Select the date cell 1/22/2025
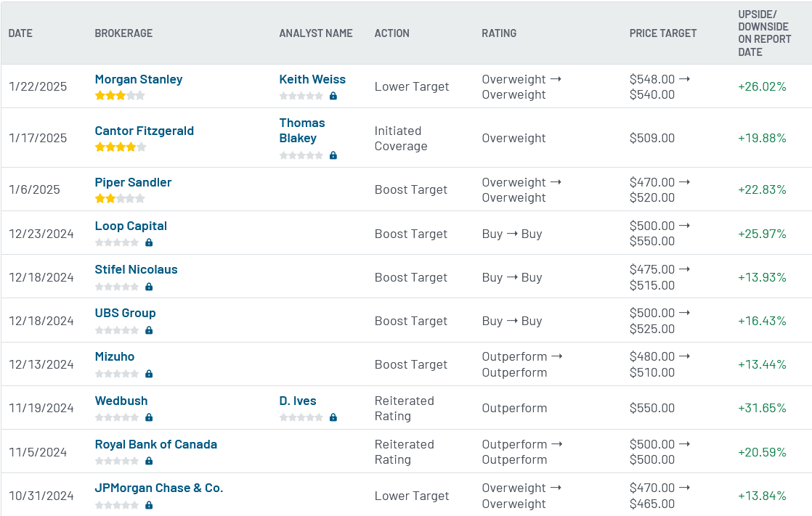Image resolution: width=812 pixels, height=516 pixels. point(38,86)
